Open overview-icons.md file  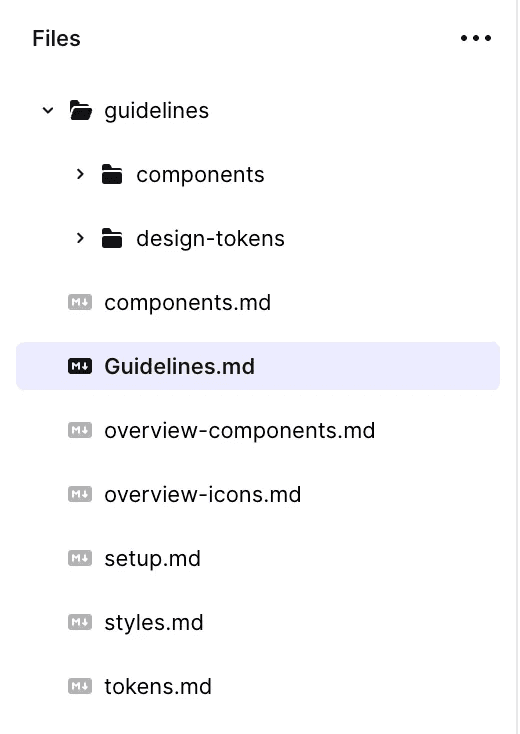pyautogui.click(x=258, y=494)
